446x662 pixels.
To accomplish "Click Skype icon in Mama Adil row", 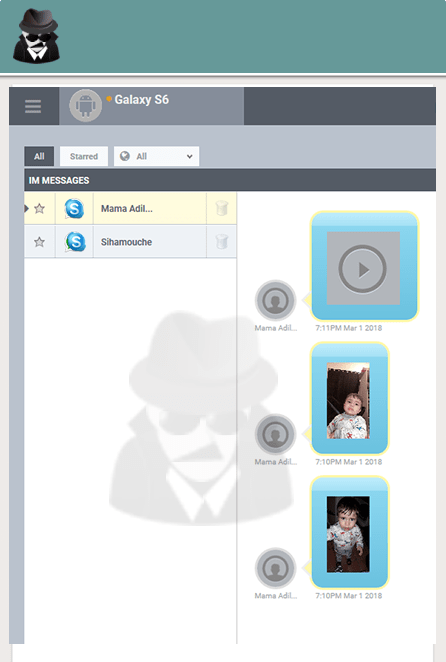I will [x=74, y=209].
